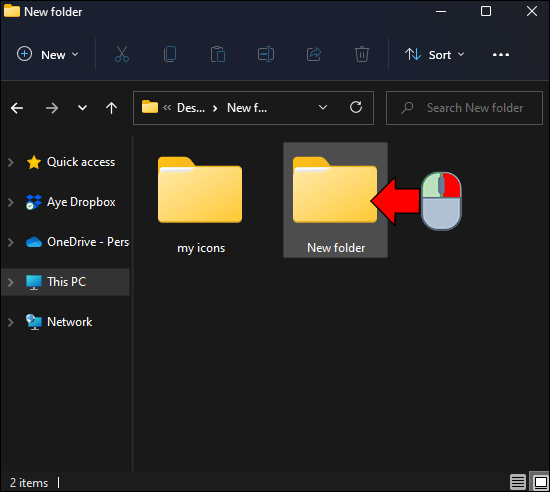
Task: Switch to large thumbnails view
Action: 540,482
